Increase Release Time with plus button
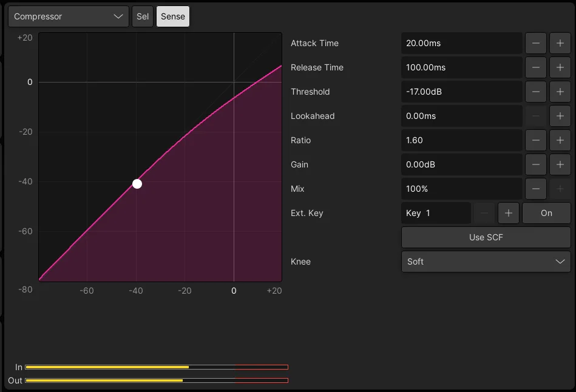The height and width of the screenshot is (392, 576). coord(560,67)
